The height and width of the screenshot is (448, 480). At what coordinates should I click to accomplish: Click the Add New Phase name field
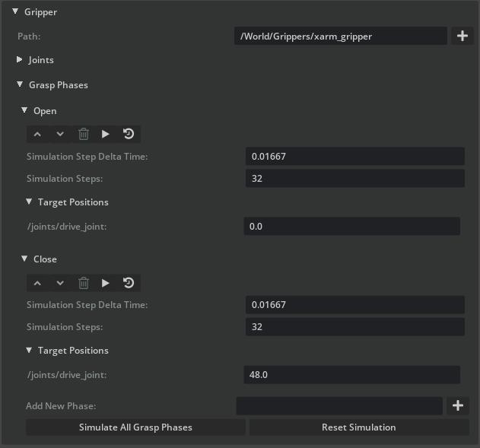point(339,405)
